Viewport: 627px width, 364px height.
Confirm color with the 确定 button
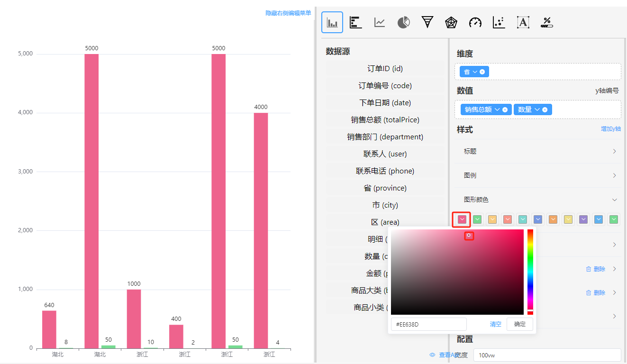519,324
